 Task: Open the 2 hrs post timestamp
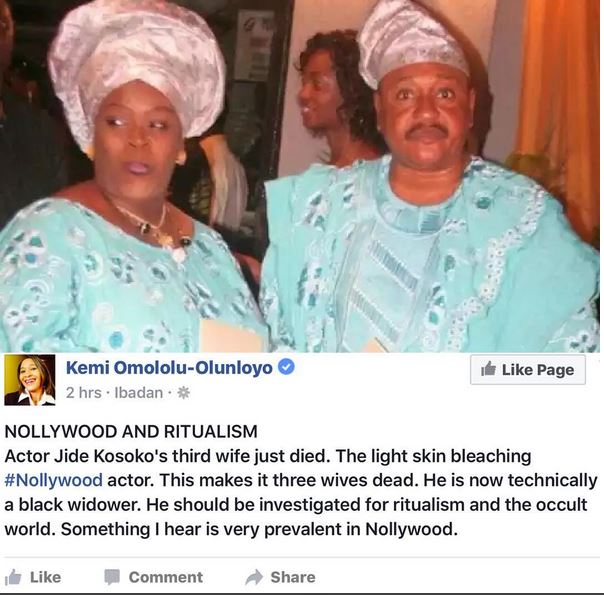click(x=84, y=393)
